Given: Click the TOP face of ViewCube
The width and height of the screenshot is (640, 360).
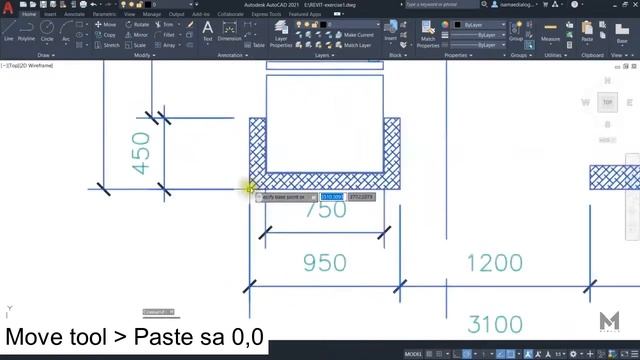Looking at the screenshot, I should 607,102.
